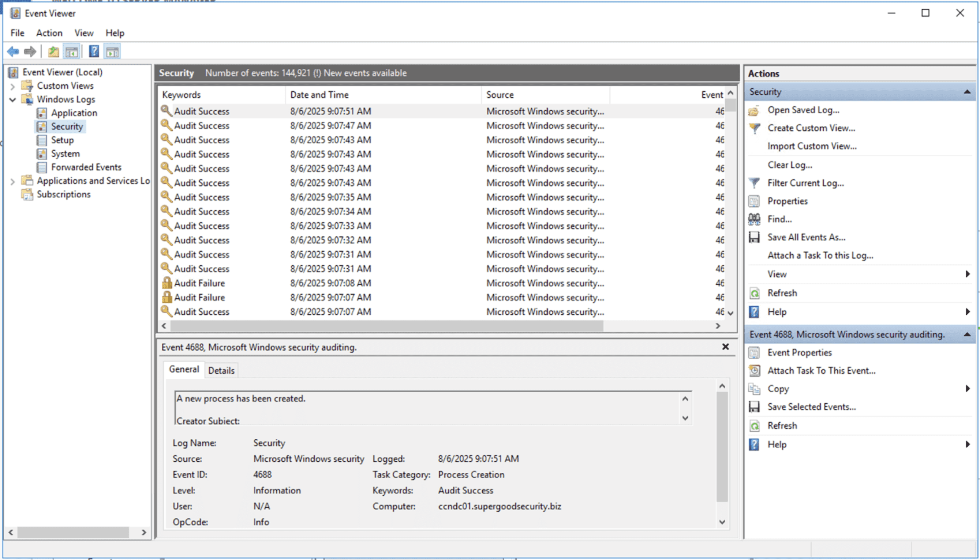Click the event list horizontal scrollbar
Image resolution: width=980 pixels, height=560 pixels.
click(x=441, y=326)
